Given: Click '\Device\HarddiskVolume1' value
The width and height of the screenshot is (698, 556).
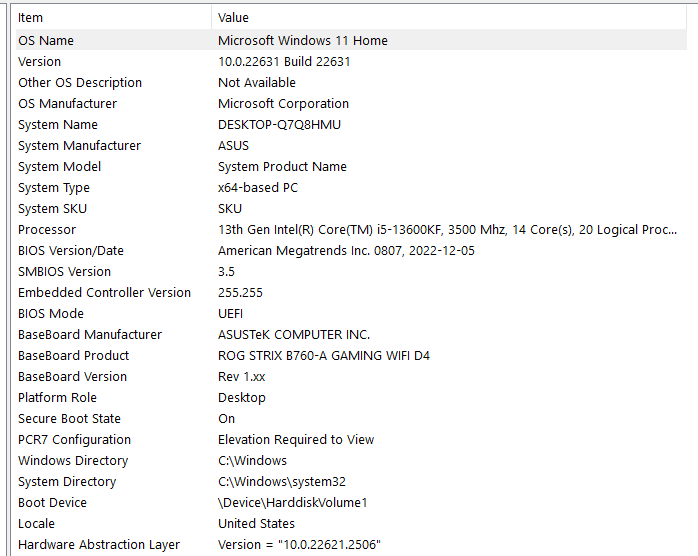Looking at the screenshot, I should (292, 503).
